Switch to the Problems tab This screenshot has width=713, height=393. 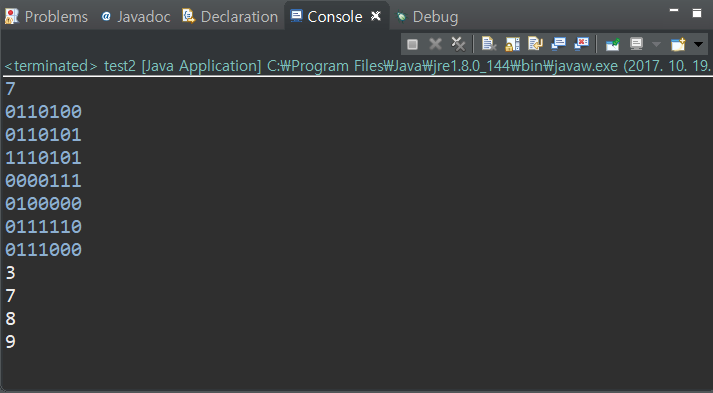(x=56, y=17)
